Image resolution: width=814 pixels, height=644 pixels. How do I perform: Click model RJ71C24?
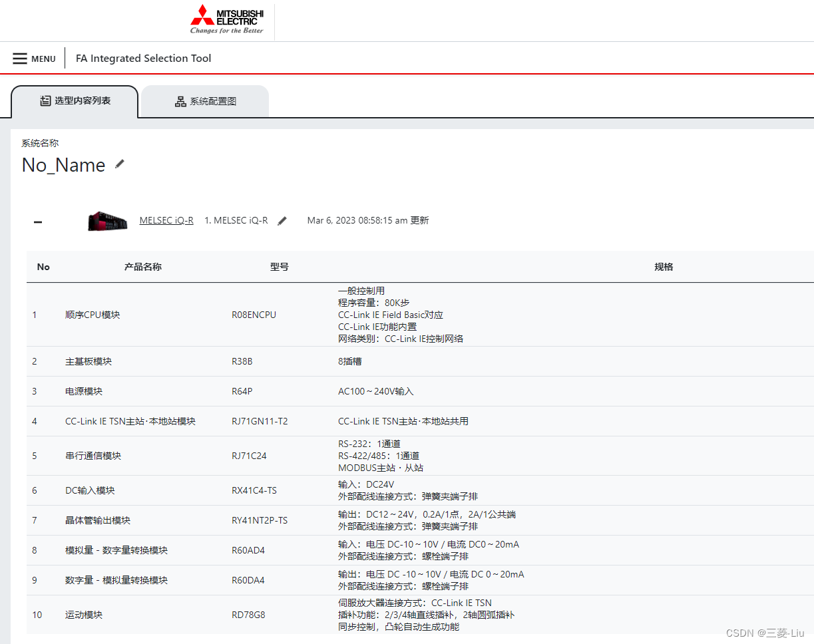click(x=249, y=456)
